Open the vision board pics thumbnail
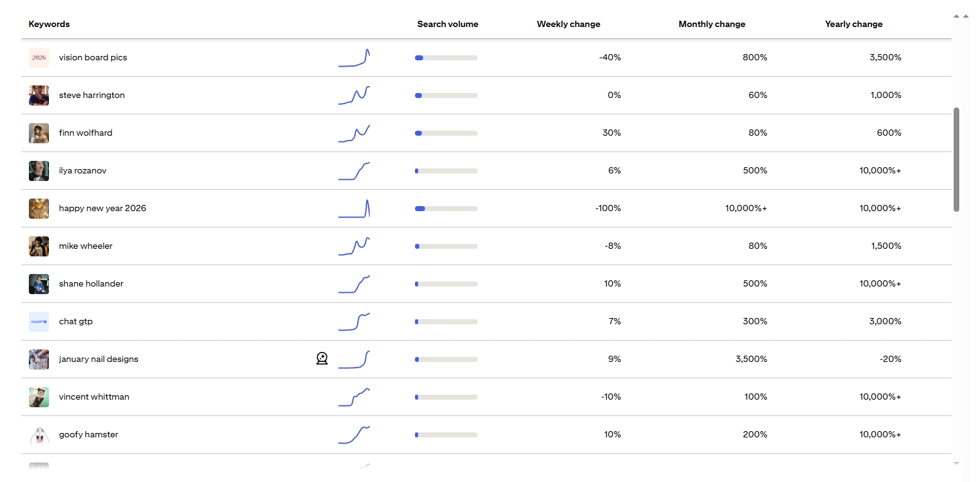 click(x=39, y=58)
